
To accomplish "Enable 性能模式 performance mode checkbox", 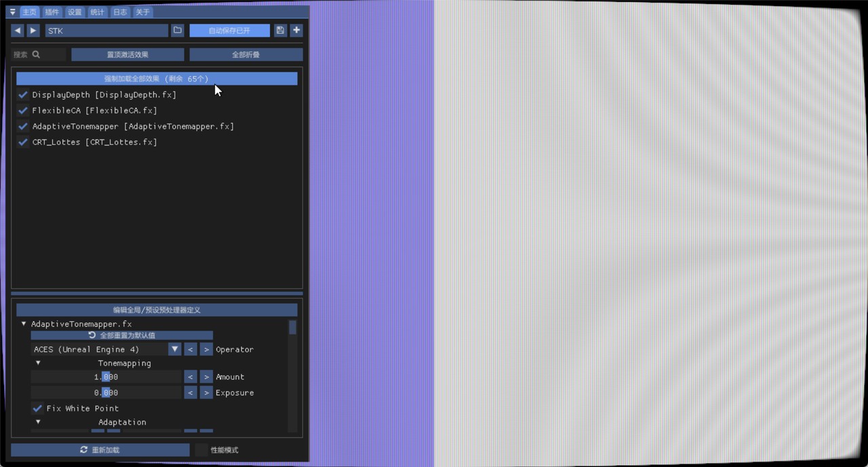I will click(201, 450).
